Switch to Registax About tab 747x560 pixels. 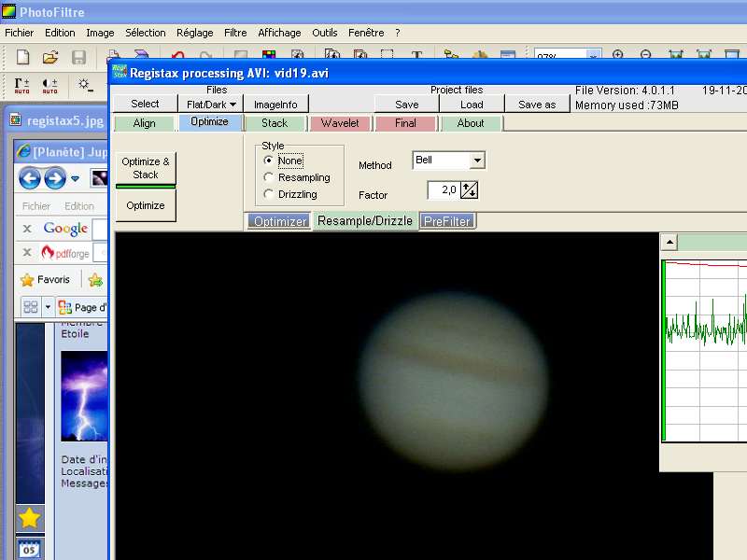471,123
